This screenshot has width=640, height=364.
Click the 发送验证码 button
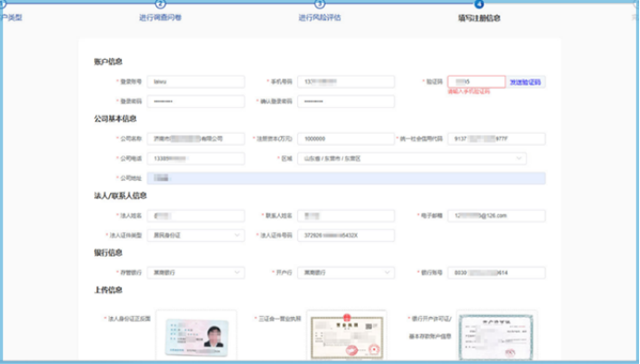pyautogui.click(x=525, y=82)
